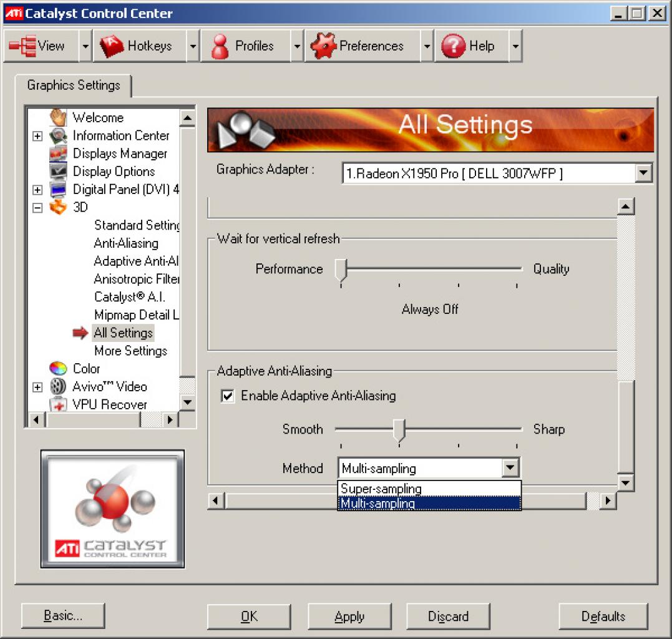Open Catalyst A.I. tree item

[x=129, y=297]
